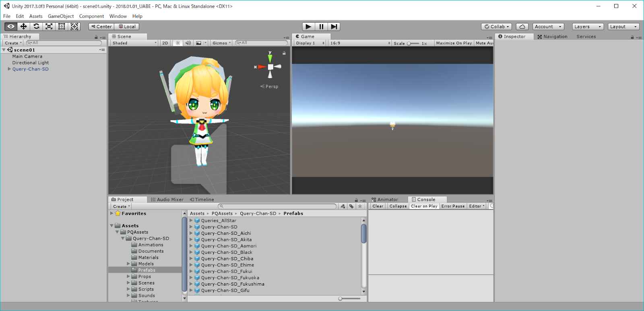Toggle Error Pause in Console
644x311 pixels.
(x=453, y=206)
